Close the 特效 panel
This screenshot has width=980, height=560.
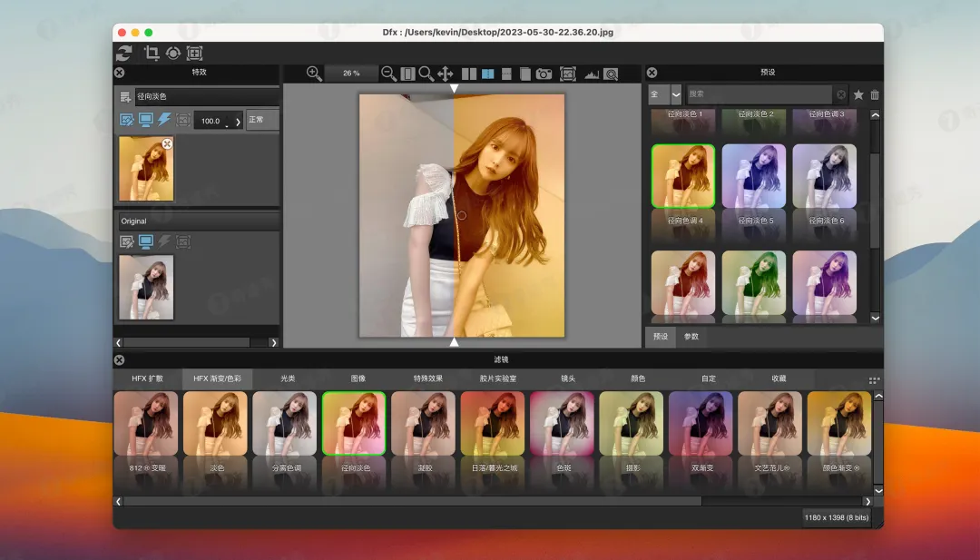[x=120, y=73]
